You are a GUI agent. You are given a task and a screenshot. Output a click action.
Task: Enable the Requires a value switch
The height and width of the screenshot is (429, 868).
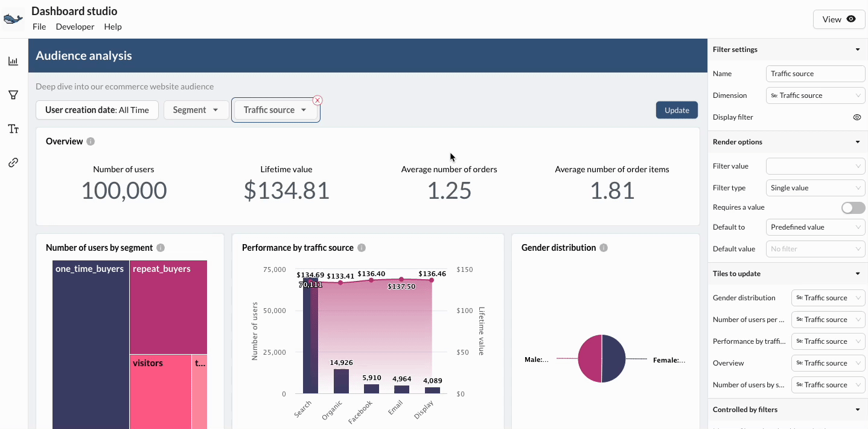click(853, 208)
